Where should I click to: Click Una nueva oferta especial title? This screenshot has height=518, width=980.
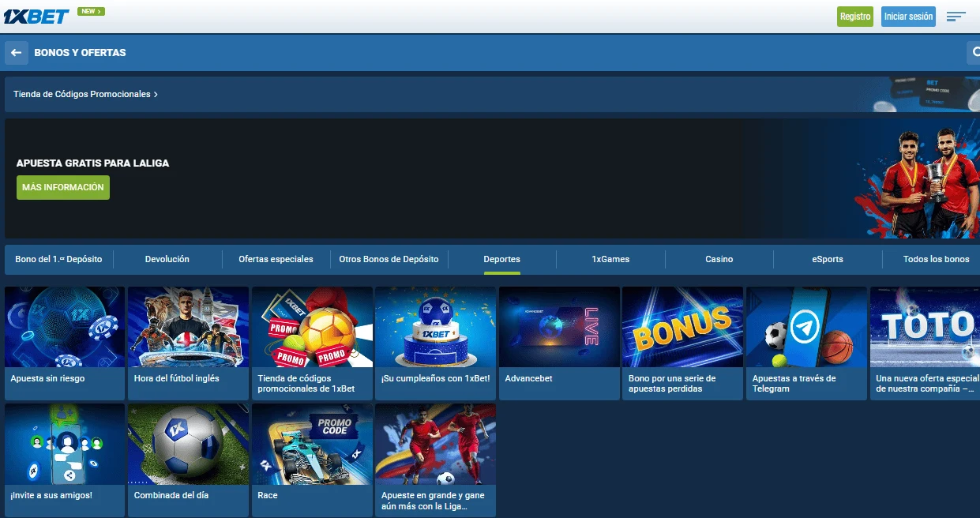click(927, 384)
